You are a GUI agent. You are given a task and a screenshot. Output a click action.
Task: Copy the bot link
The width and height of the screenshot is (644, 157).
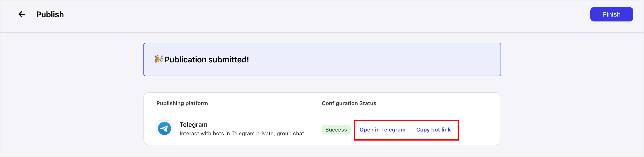point(433,130)
